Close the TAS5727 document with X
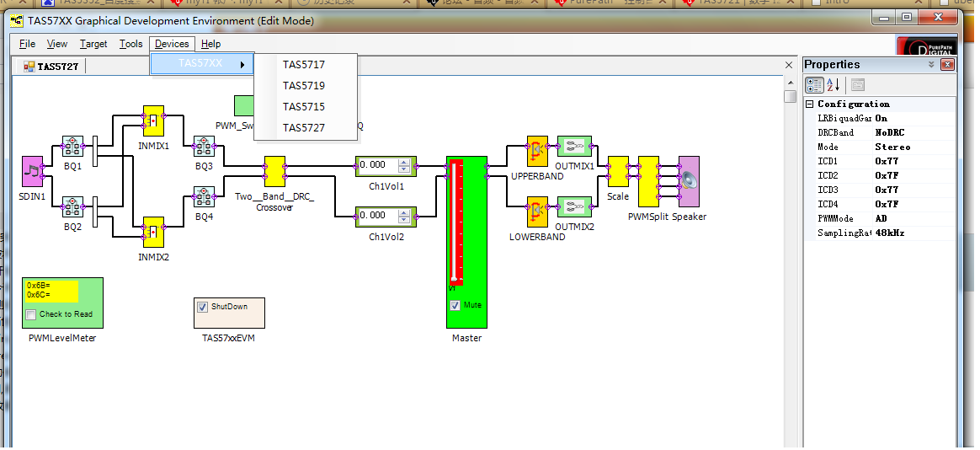This screenshot has height=450, width=980. 789,65
